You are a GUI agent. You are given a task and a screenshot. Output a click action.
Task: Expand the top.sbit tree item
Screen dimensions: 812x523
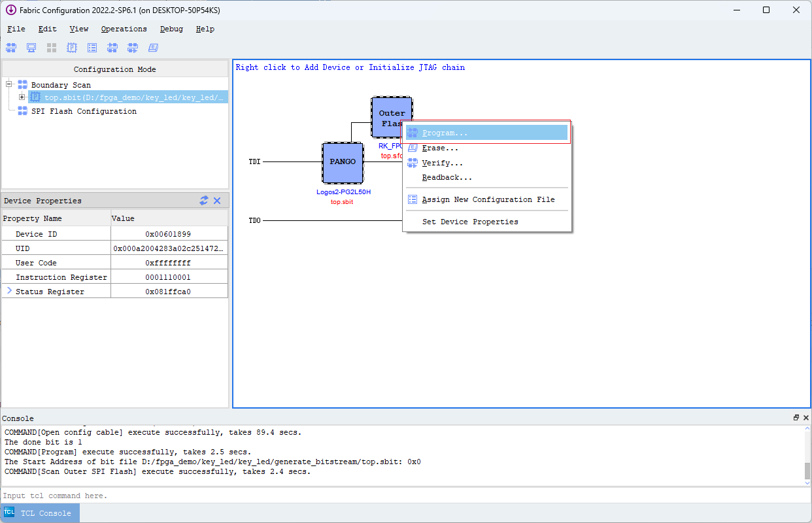coord(20,97)
